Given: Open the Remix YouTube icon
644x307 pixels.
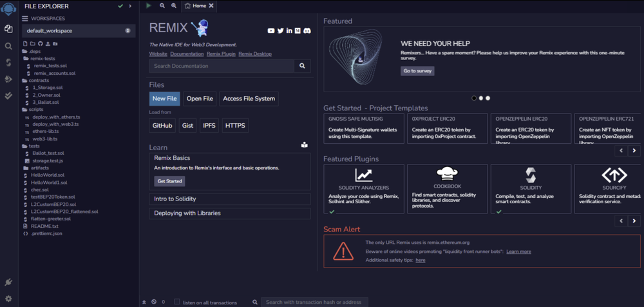Looking at the screenshot, I should (271, 31).
